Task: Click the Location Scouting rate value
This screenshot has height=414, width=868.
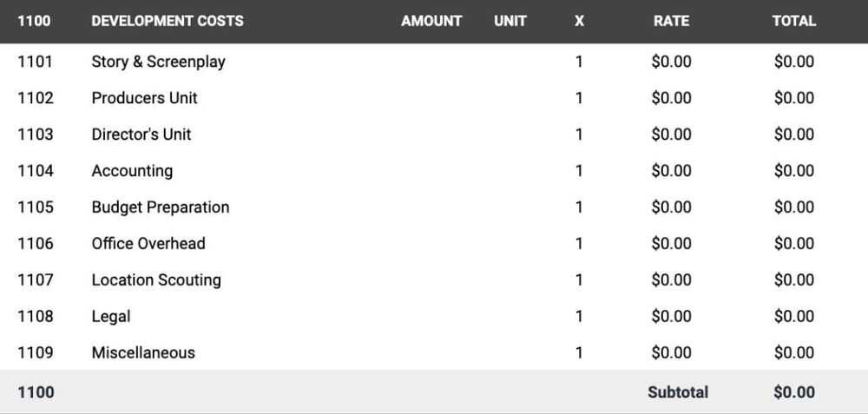Action: click(x=671, y=280)
